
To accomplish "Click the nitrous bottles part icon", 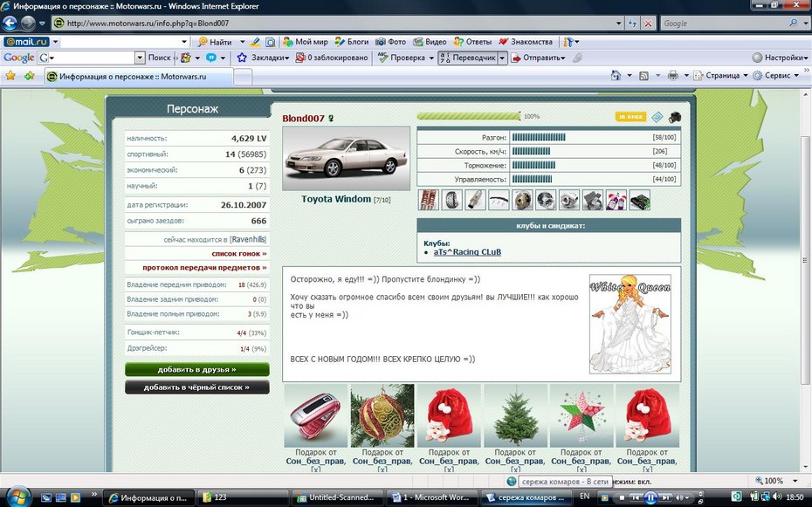I will [616, 200].
